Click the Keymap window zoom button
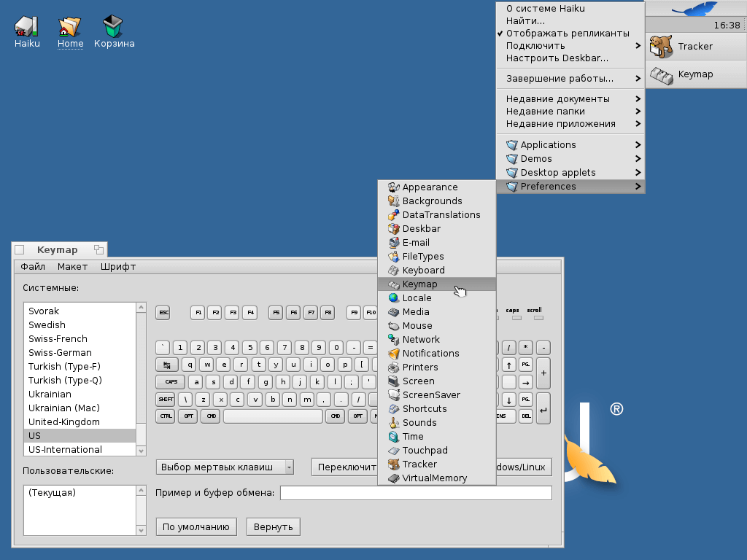This screenshot has width=747, height=560. (x=98, y=249)
